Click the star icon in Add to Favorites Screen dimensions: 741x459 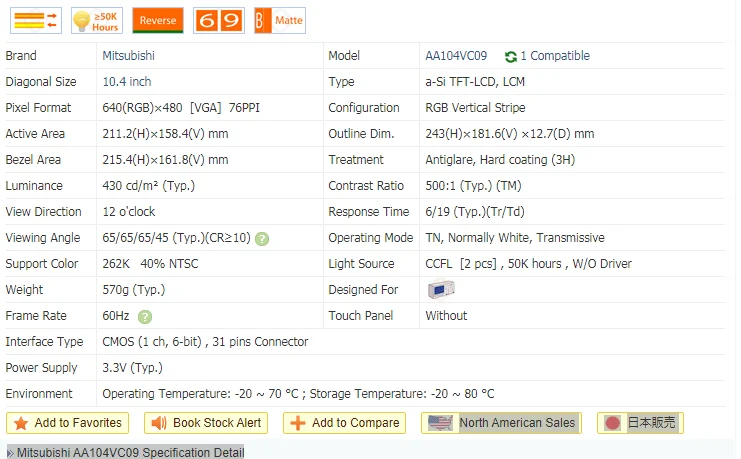pyautogui.click(x=21, y=423)
